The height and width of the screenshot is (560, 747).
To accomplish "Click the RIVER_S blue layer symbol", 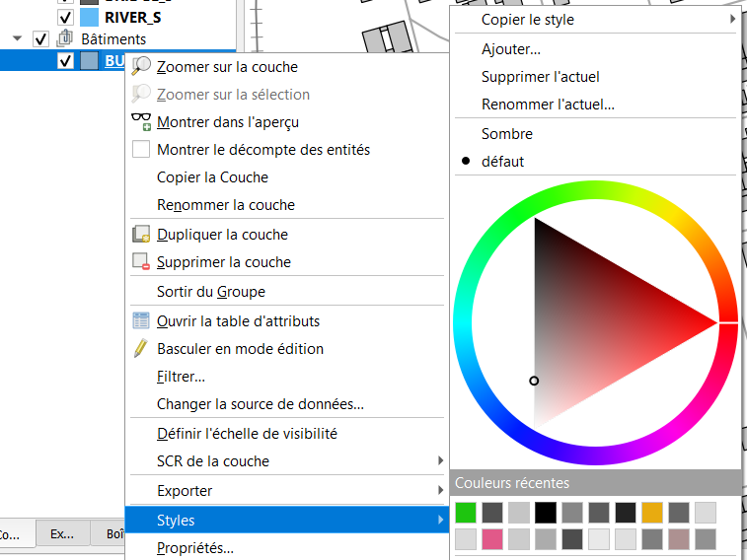I will [x=89, y=17].
